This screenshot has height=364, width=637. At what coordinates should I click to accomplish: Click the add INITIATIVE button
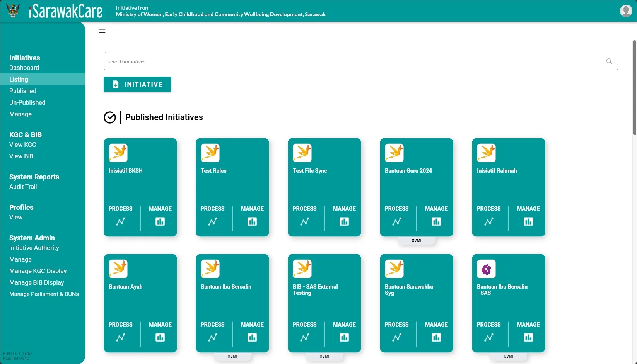point(137,84)
